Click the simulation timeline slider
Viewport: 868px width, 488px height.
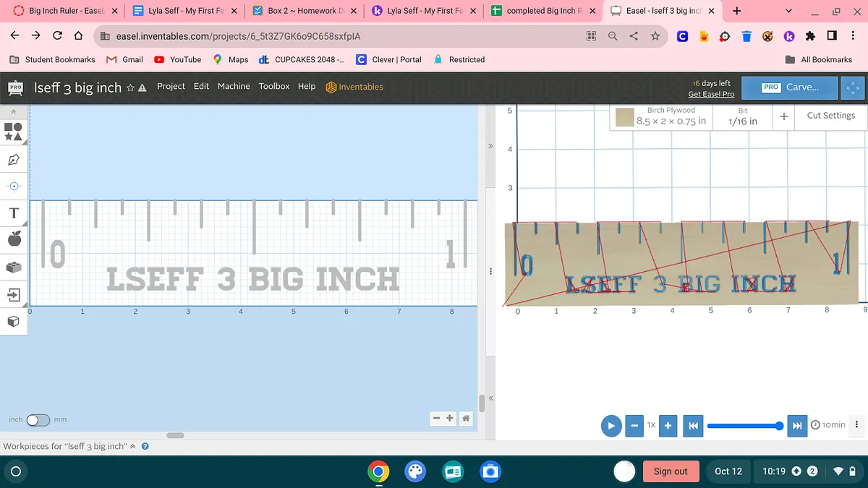tap(743, 426)
